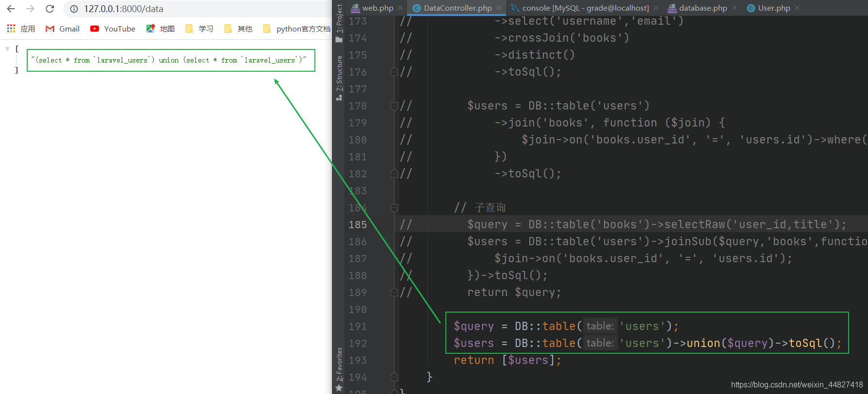868x394 pixels.
Task: View site information icon in address bar
Action: [74, 9]
